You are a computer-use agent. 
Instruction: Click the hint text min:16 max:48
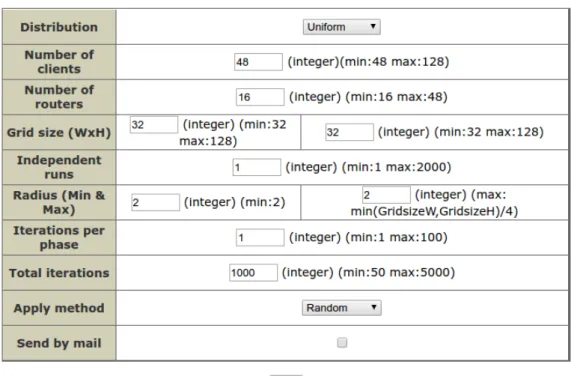[x=397, y=97]
